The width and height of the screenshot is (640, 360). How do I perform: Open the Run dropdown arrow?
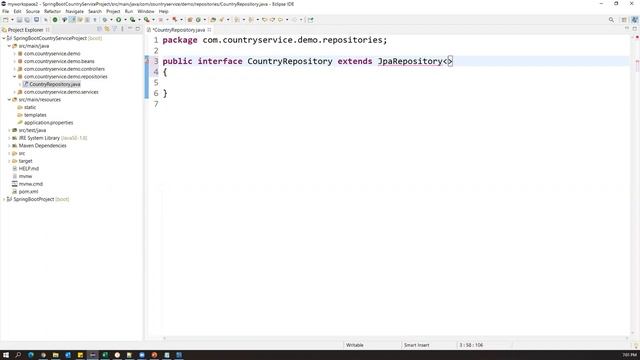click(125, 20)
